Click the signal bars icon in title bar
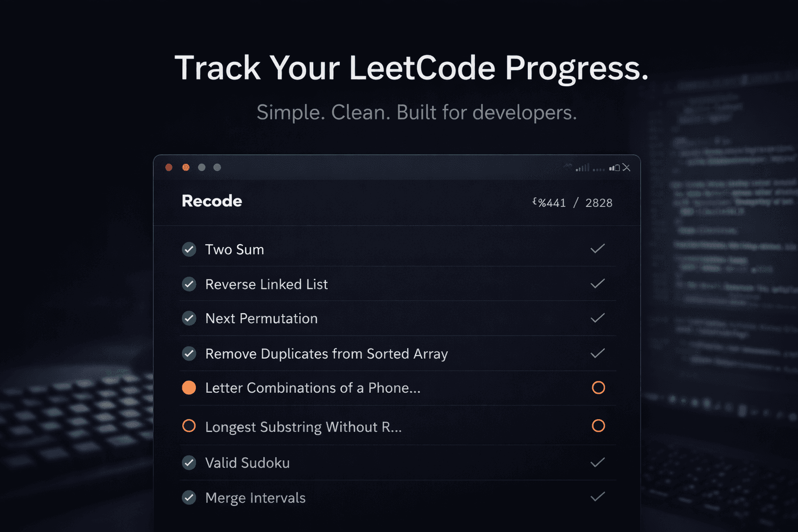This screenshot has width=798, height=532. pyautogui.click(x=582, y=168)
